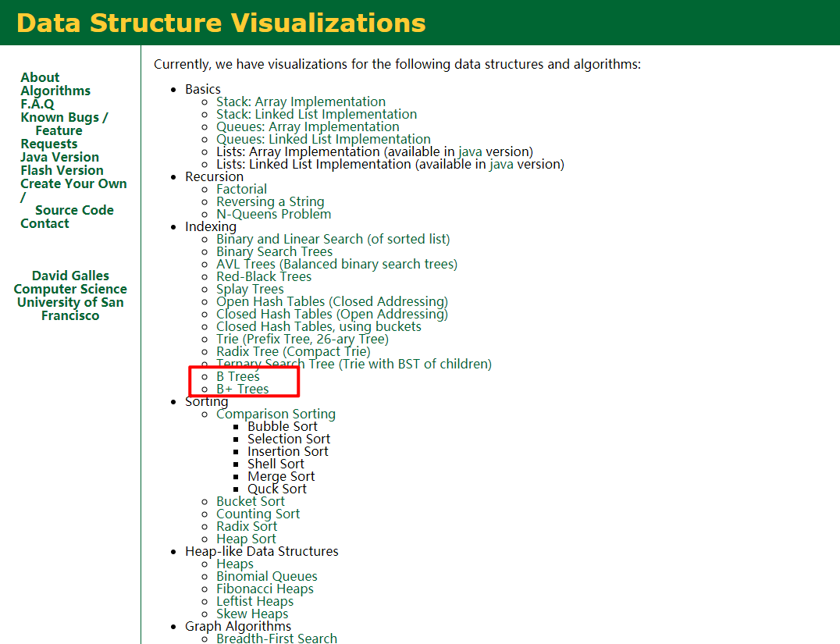The image size is (840, 644).
Task: Click the Quck Sort list entry
Action: 277,489
